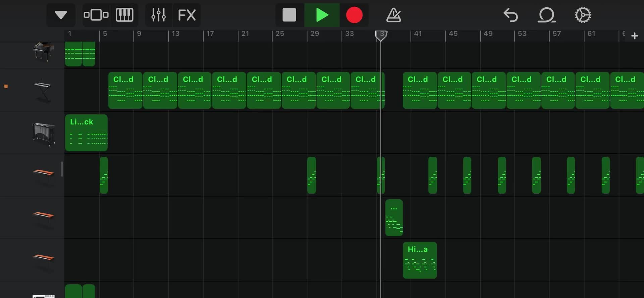
Task: Start recording with the red button
Action: tap(354, 15)
